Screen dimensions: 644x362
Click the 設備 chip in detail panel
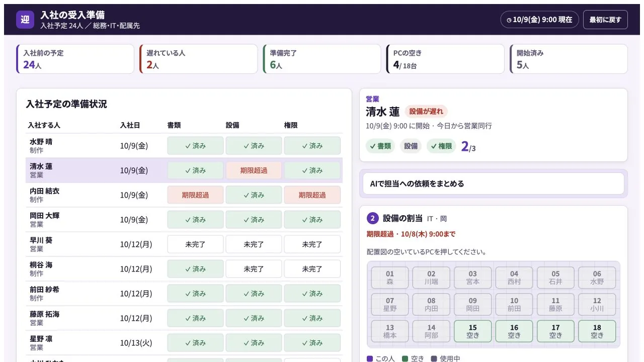click(411, 146)
